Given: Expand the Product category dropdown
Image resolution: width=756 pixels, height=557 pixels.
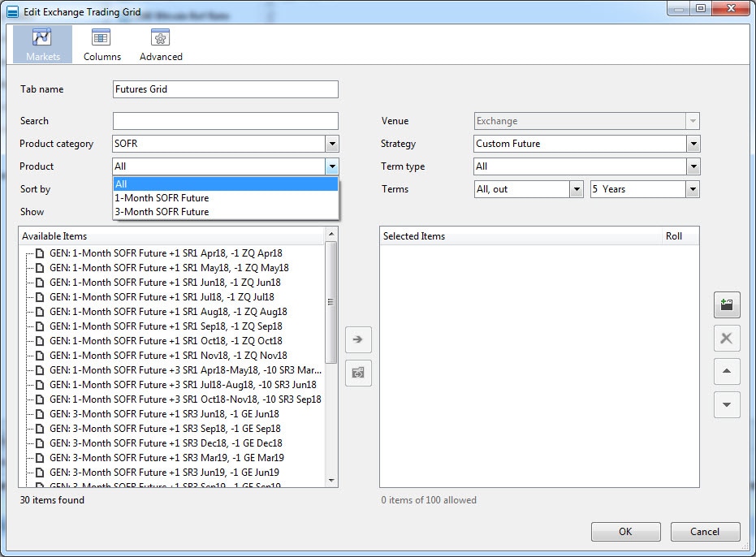Looking at the screenshot, I should (x=331, y=144).
